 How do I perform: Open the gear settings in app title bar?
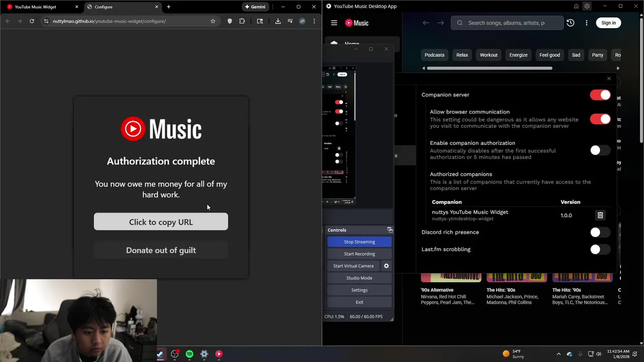tap(587, 7)
